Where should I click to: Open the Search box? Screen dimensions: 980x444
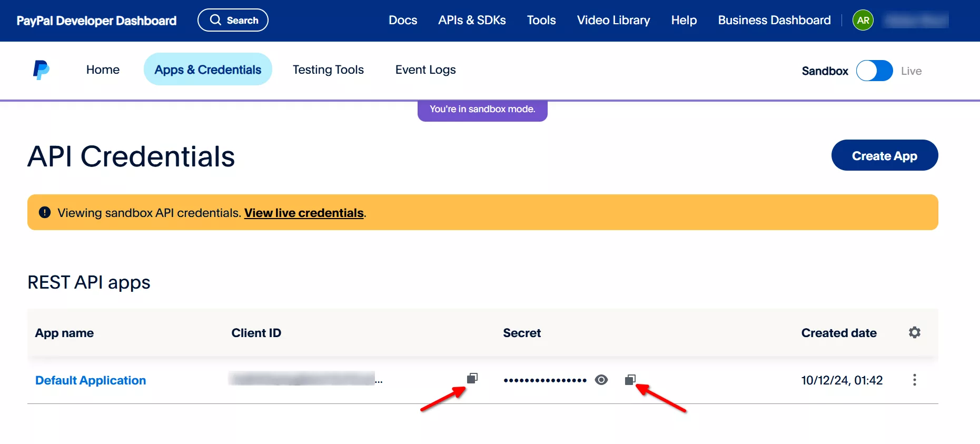233,21
